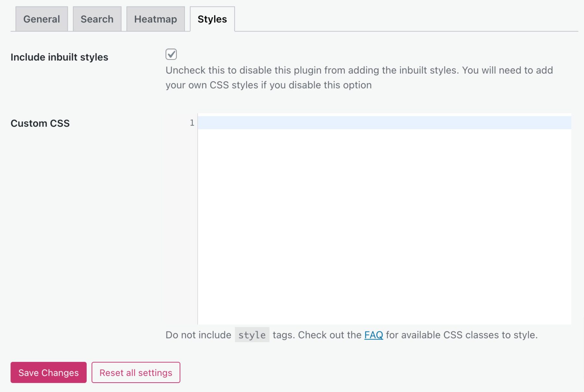Click the Include inbuilt styles label

tap(59, 57)
